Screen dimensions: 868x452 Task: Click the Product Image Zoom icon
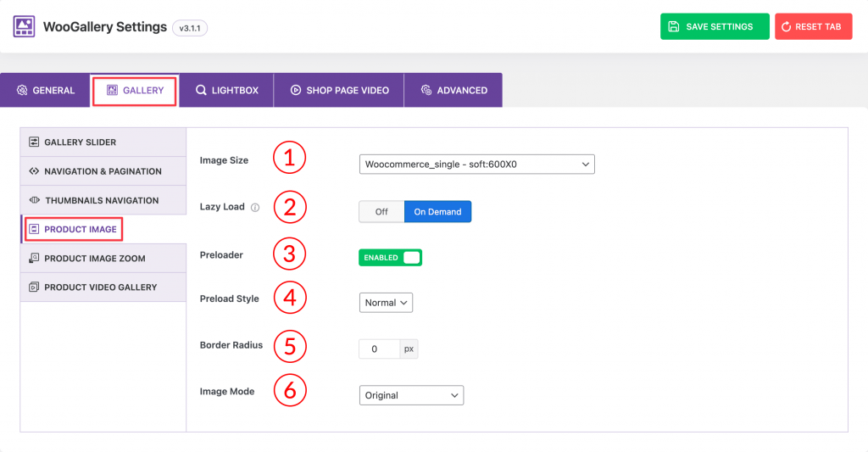click(34, 258)
